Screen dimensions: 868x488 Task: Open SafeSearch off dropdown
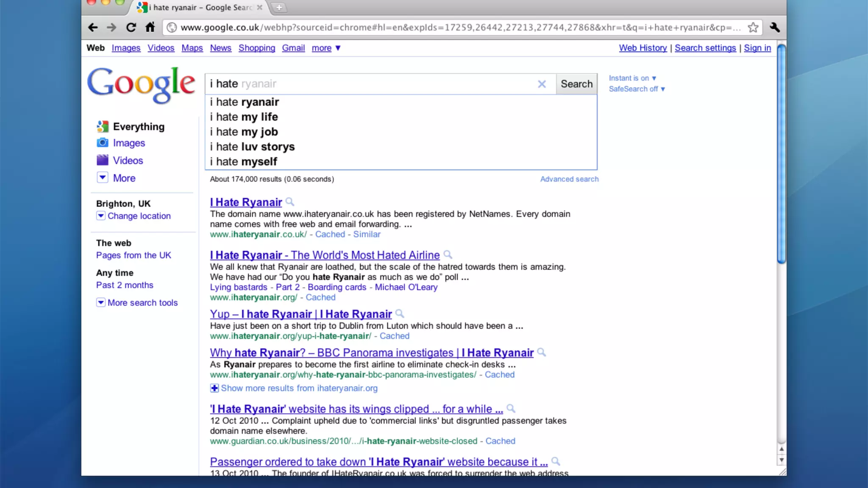[x=637, y=89]
